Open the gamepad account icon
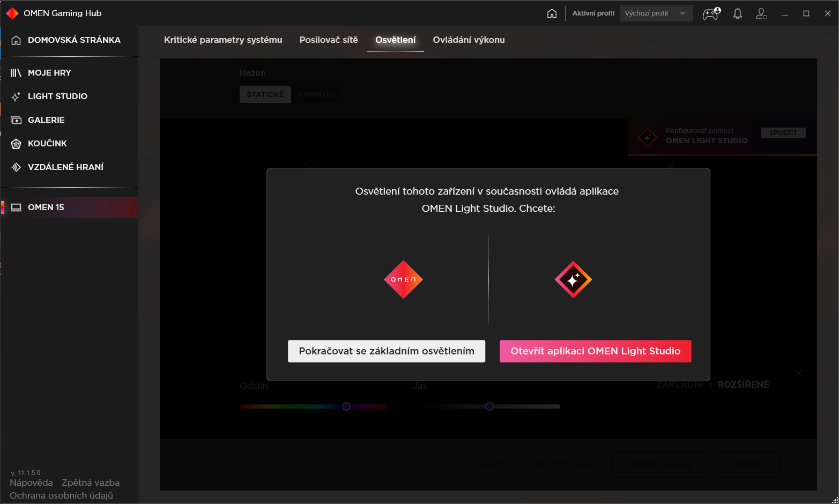This screenshot has width=839, height=504. coord(711,13)
